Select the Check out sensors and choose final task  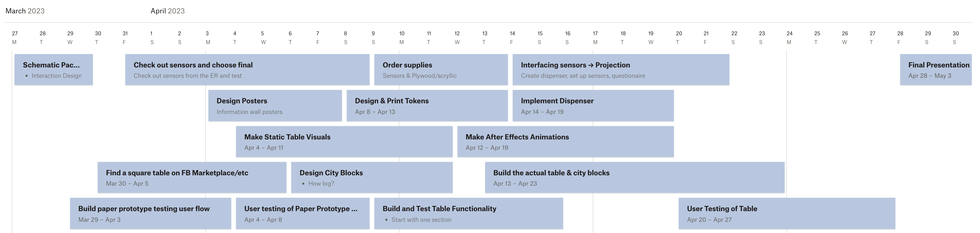pyautogui.click(x=247, y=69)
